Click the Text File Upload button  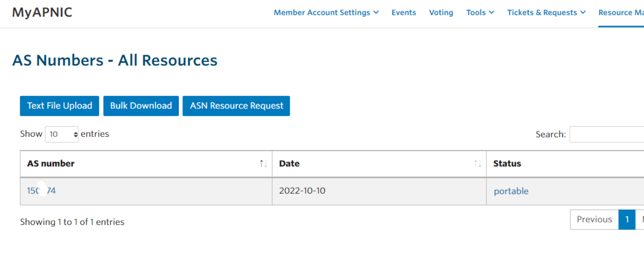(x=60, y=106)
